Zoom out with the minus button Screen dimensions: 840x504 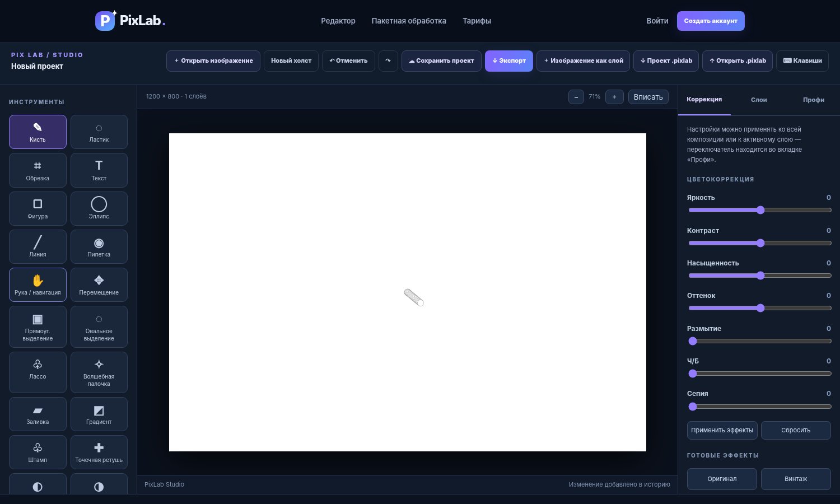[576, 97]
